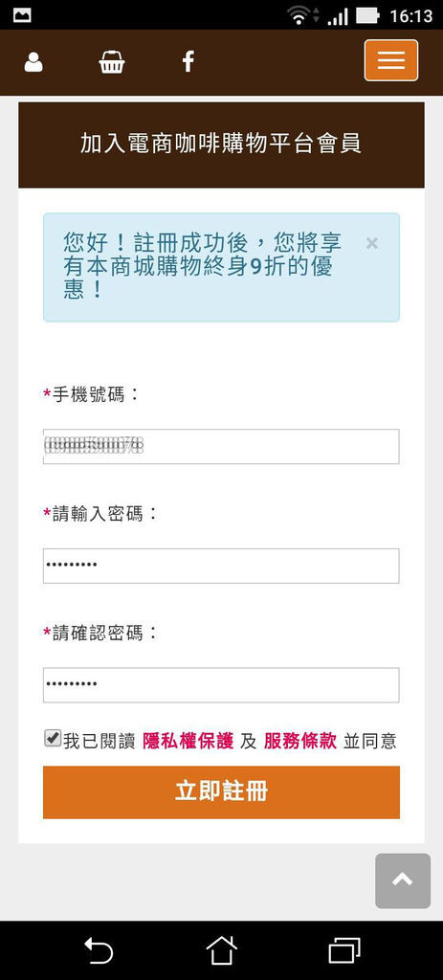This screenshot has height=980, width=443.
Task: Tap the Facebook icon in header
Action: (x=188, y=61)
